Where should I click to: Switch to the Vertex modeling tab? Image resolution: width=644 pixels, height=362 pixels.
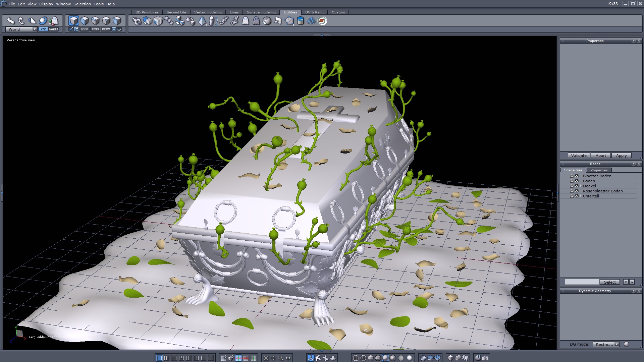(208, 12)
